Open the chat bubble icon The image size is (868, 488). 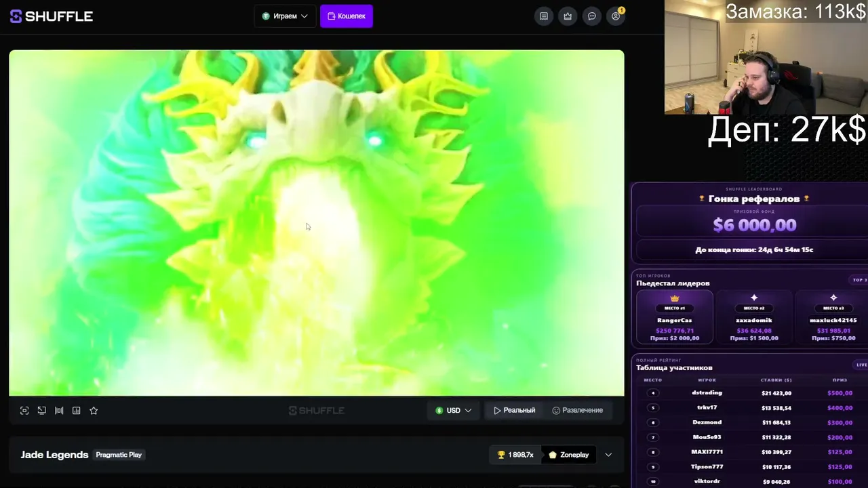point(592,16)
